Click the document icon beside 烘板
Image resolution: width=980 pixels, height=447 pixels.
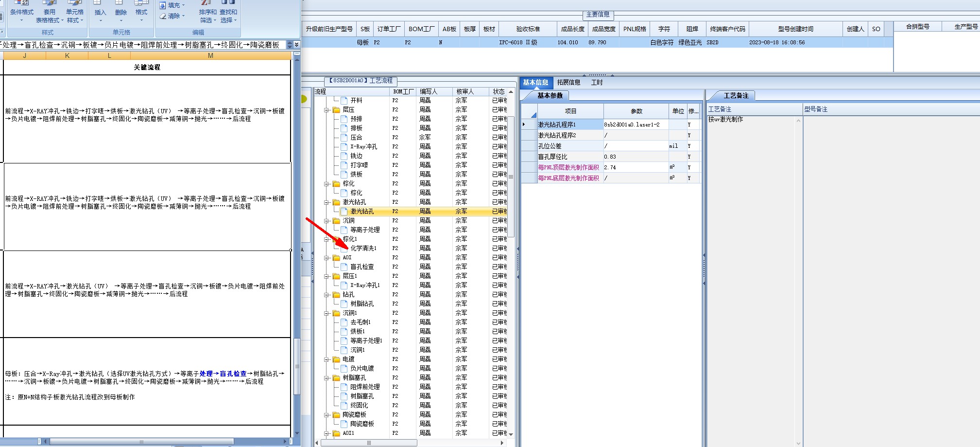click(344, 174)
